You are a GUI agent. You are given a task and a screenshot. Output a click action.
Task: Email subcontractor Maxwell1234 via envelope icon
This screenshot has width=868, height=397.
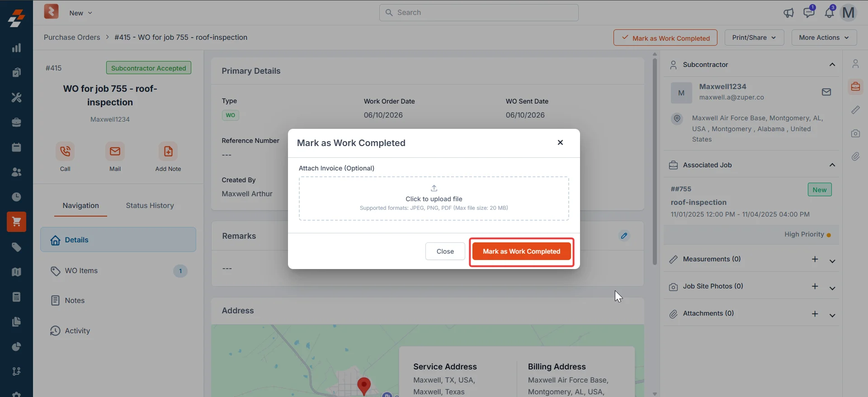coord(826,92)
